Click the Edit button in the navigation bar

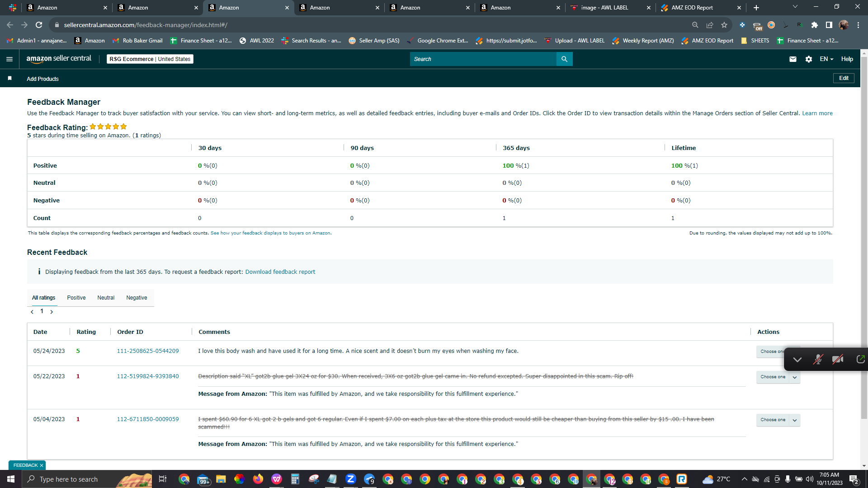tap(844, 78)
